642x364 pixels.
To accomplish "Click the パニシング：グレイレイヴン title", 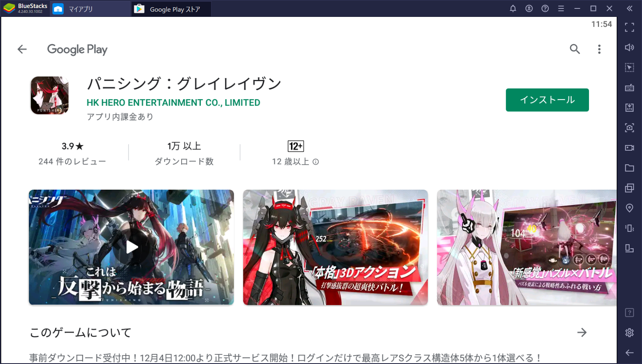I will pyautogui.click(x=184, y=84).
